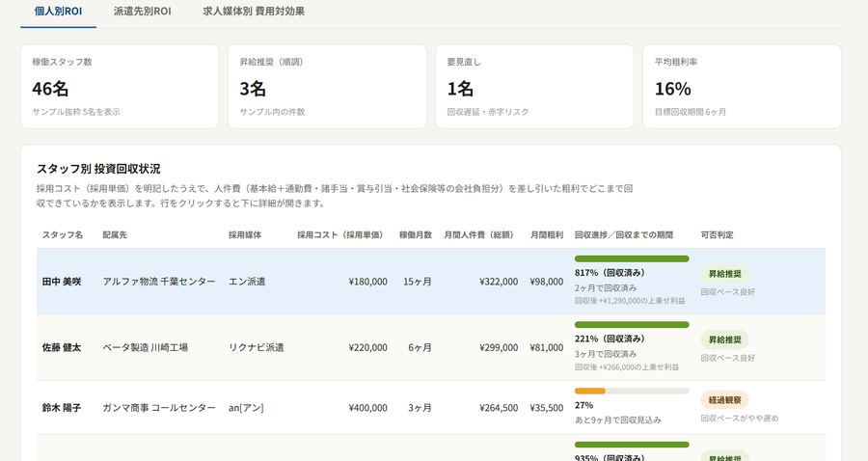Click the an[アン] media cell
868x461 pixels.
(246, 407)
